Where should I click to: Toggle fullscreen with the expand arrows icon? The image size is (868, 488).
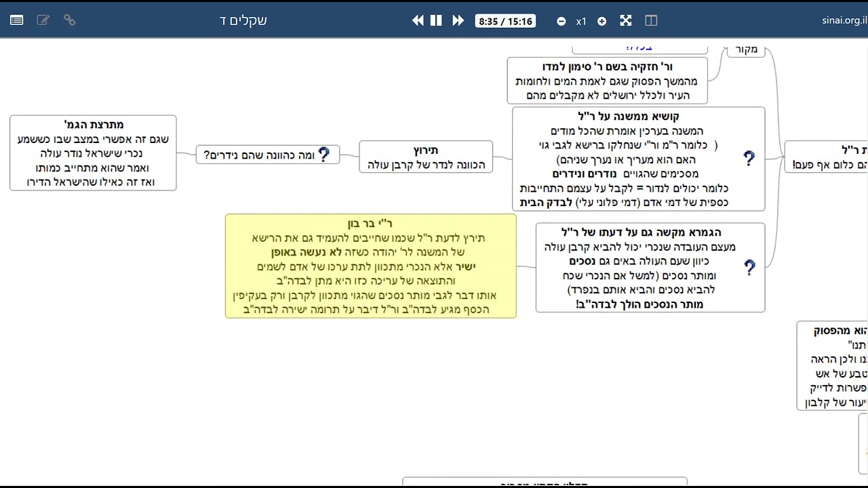[x=626, y=20]
